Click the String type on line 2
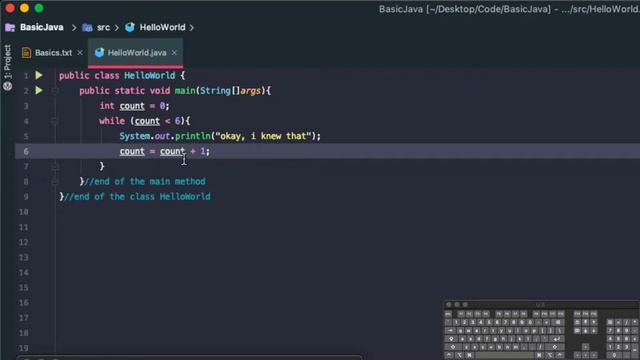 (x=216, y=91)
